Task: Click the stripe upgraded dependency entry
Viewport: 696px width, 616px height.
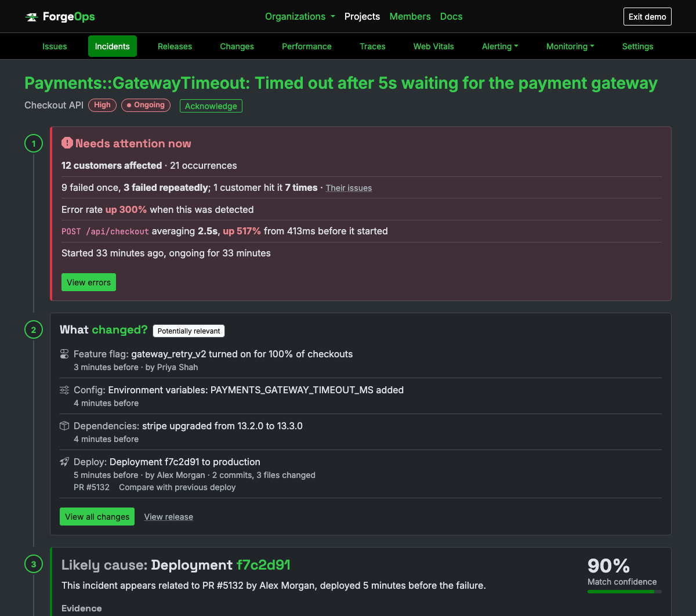Action: point(222,426)
